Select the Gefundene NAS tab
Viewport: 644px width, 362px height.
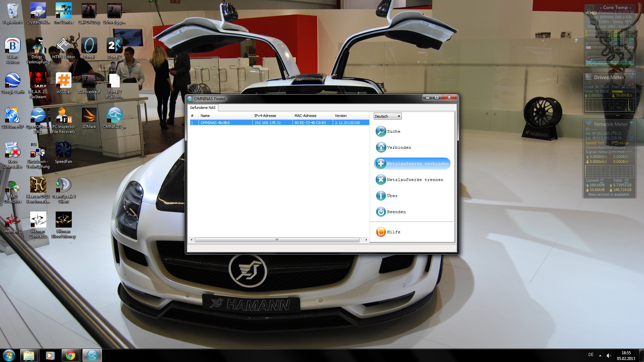pyautogui.click(x=203, y=108)
